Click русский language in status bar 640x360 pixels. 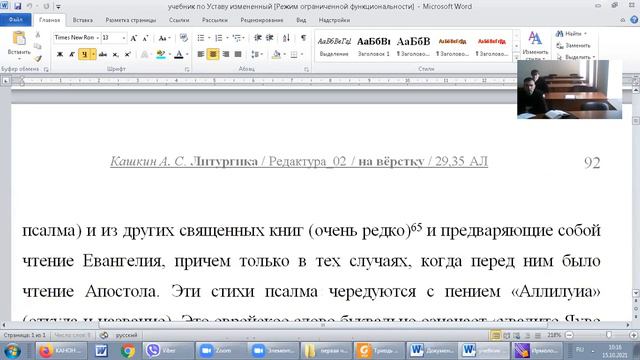[x=127, y=335]
